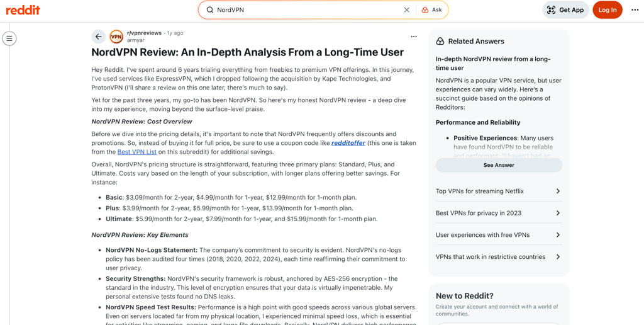Open the r/vpnreviews community link
Screen dimensions: 644x325
[x=144, y=33]
